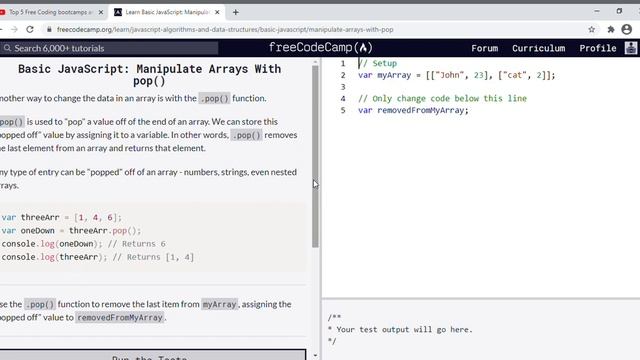Click the instructions panel scrollbar thumb
The width and height of the screenshot is (640, 360).
(315, 156)
